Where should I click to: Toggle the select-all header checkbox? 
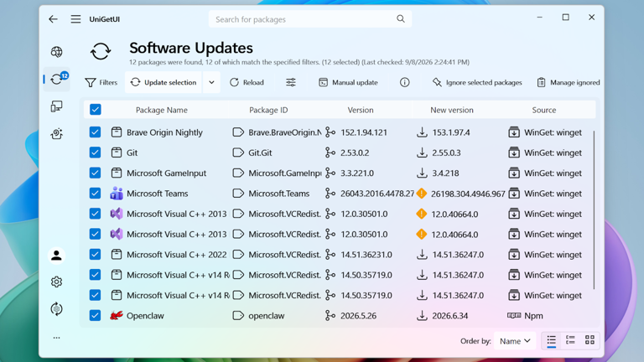[96, 110]
